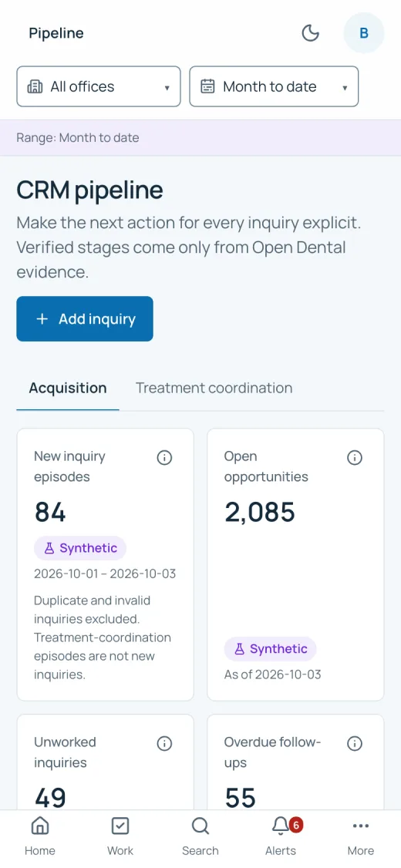Image resolution: width=401 pixels, height=868 pixels.
Task: Show info for New inquiry episodes
Action: click(x=164, y=458)
